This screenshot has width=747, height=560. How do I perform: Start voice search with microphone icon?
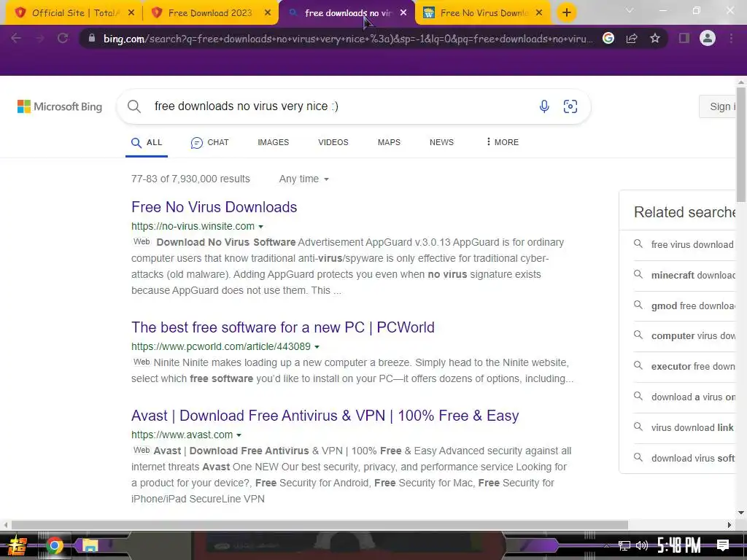tap(544, 106)
